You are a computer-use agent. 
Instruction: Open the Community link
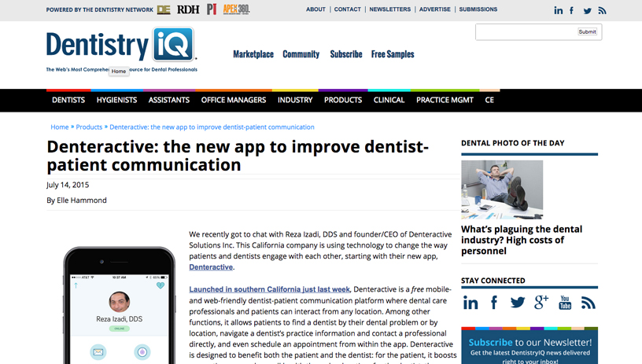pyautogui.click(x=301, y=54)
